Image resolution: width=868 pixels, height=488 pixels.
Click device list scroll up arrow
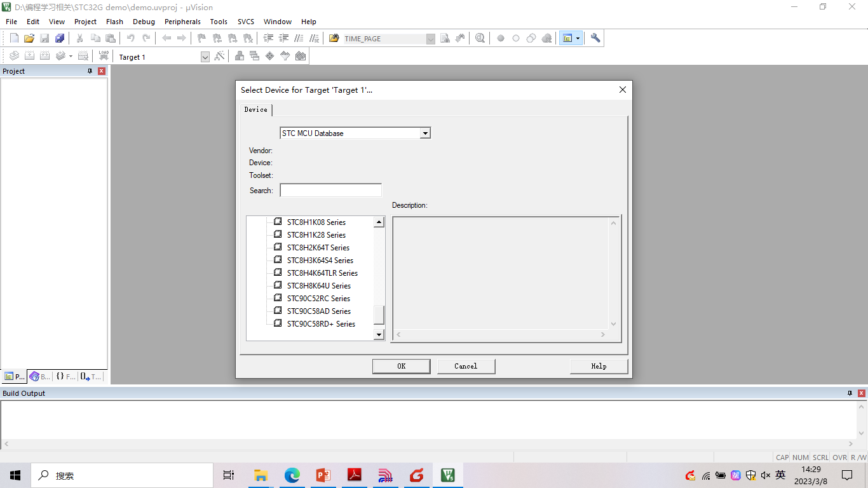point(379,222)
